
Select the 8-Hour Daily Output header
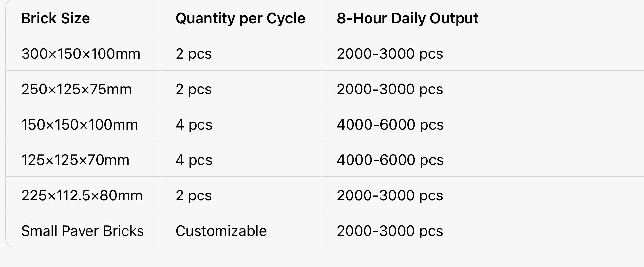click(x=407, y=18)
